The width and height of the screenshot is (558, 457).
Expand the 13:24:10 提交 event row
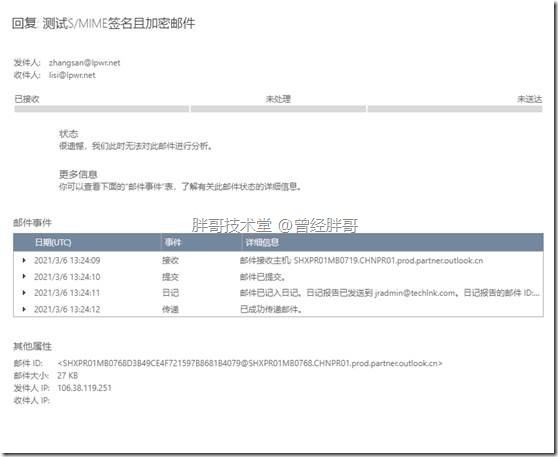point(24,277)
